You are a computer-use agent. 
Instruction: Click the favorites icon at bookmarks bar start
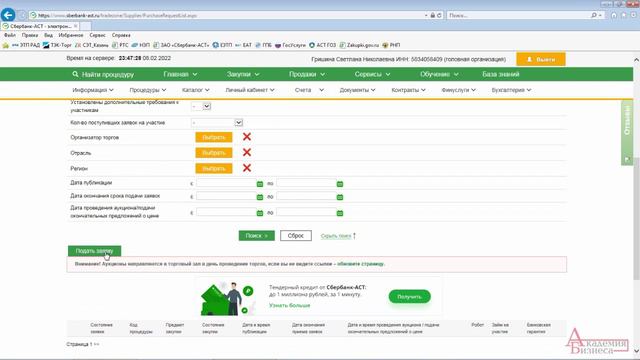pyautogui.click(x=5, y=45)
